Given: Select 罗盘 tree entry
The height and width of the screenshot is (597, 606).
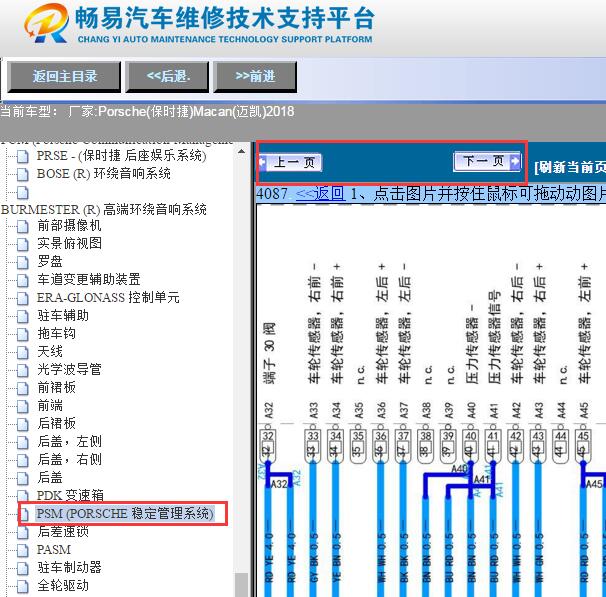Looking at the screenshot, I should (x=50, y=262).
